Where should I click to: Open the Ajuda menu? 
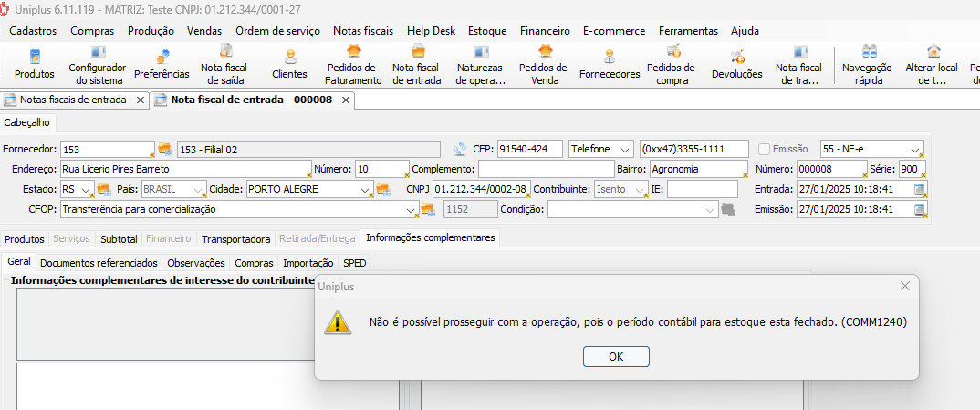(745, 31)
